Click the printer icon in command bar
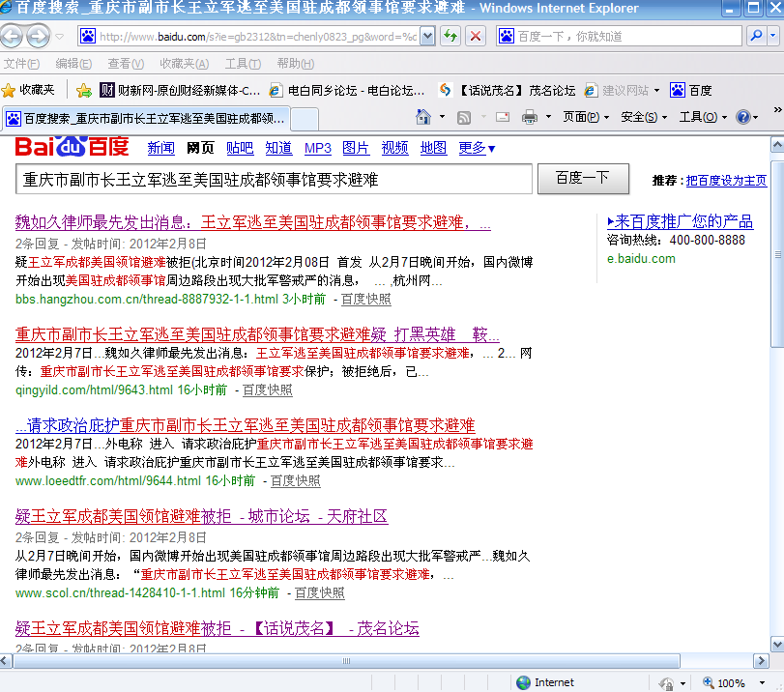 coord(530,117)
